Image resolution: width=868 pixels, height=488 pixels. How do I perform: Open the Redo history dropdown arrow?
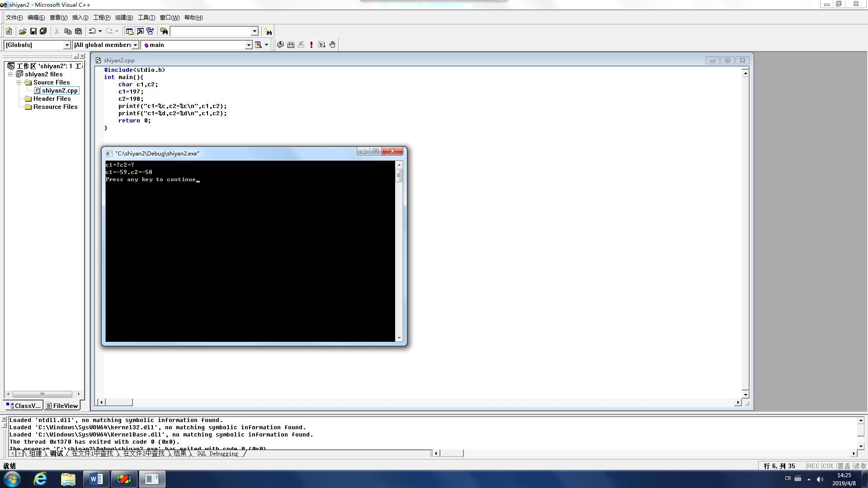tap(117, 31)
